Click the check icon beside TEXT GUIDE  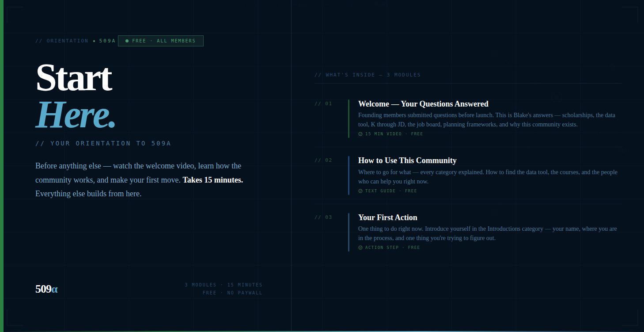360,191
